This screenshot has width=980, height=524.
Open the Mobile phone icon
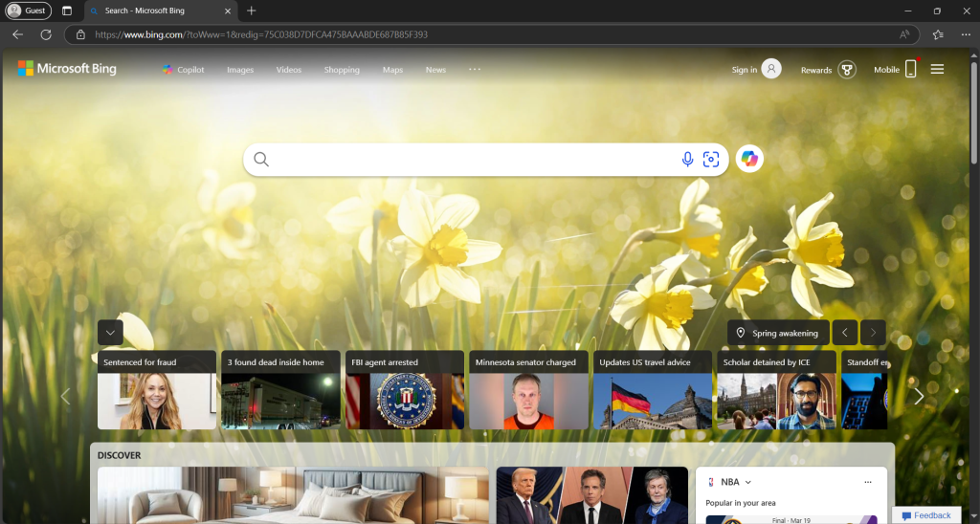(910, 70)
